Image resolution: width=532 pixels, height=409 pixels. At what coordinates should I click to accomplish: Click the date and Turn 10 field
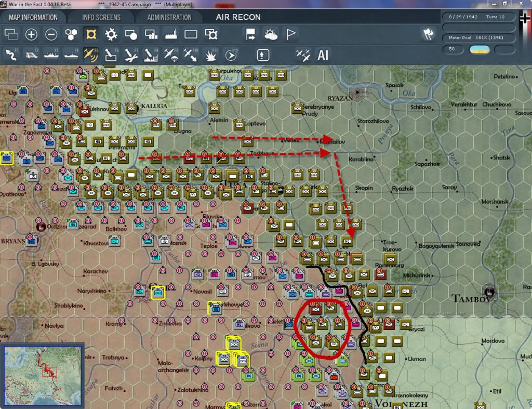point(478,17)
